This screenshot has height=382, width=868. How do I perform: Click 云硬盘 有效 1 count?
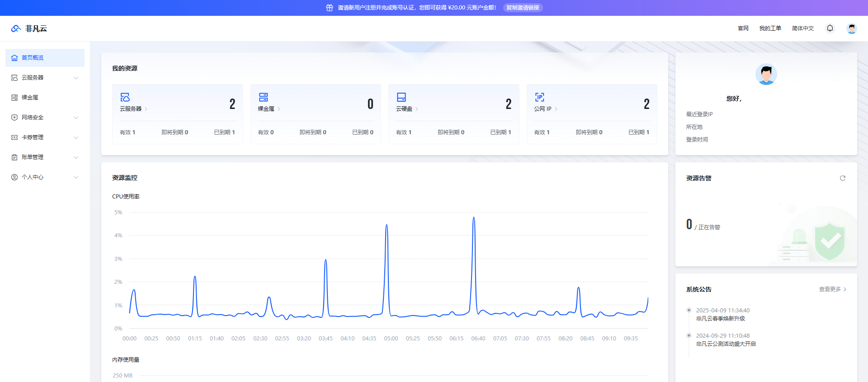tap(404, 132)
